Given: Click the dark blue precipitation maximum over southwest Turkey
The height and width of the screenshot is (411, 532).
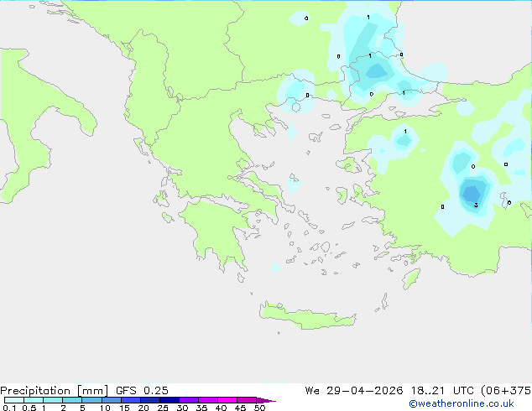Looking at the screenshot, I should [x=472, y=194].
